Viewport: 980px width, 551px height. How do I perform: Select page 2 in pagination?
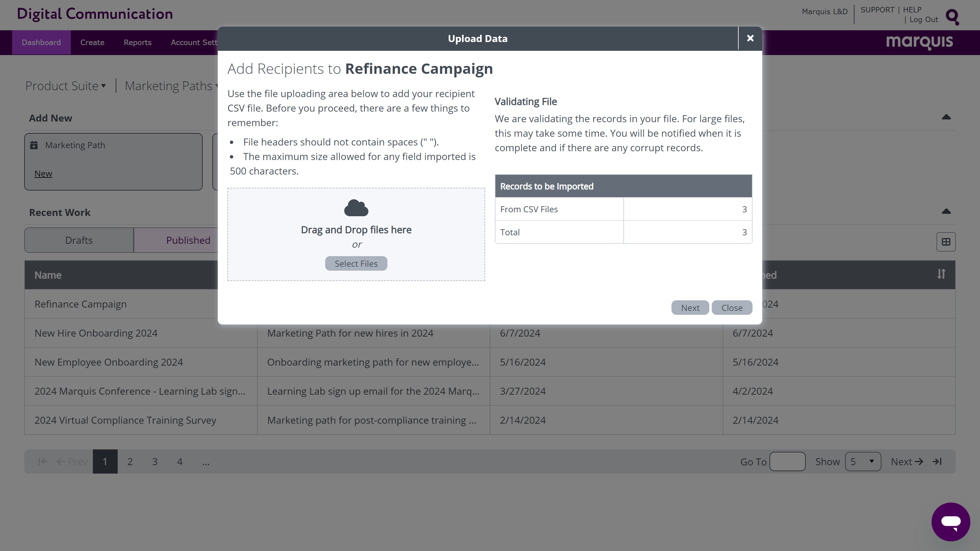(130, 462)
